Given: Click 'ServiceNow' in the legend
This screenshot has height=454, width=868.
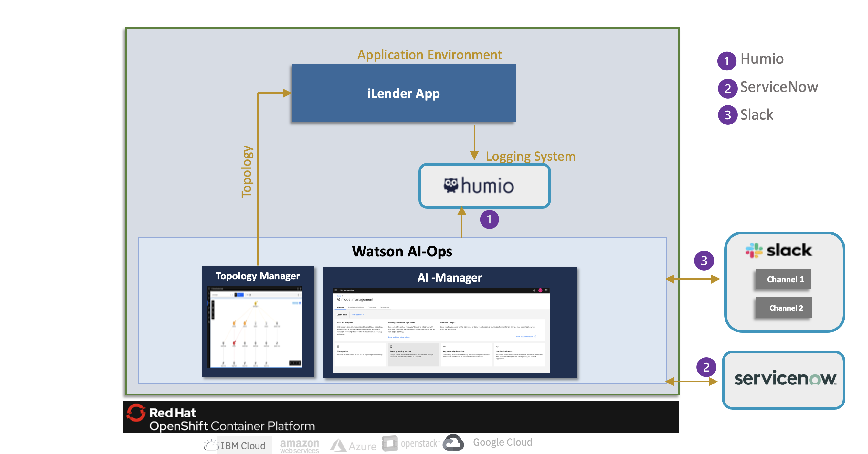Looking at the screenshot, I should coord(779,87).
